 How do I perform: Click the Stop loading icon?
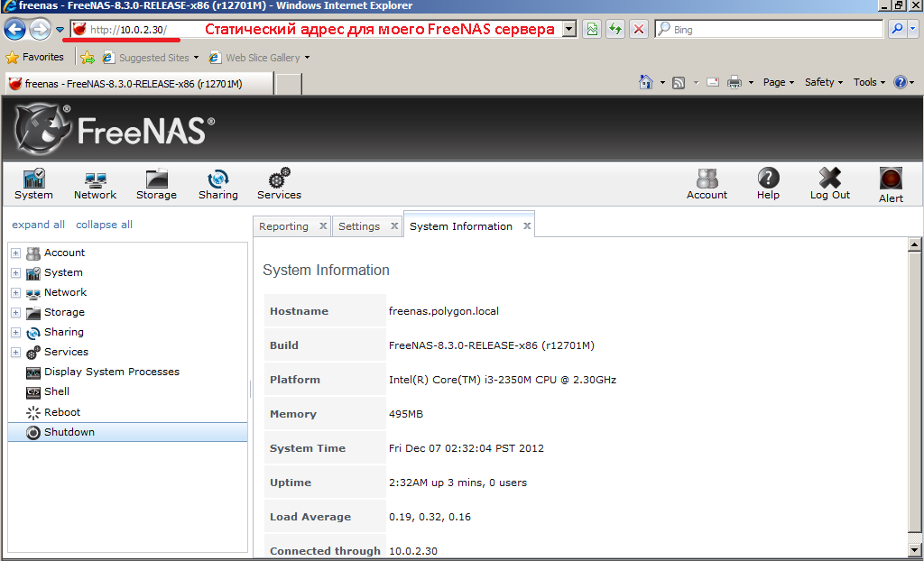click(638, 29)
